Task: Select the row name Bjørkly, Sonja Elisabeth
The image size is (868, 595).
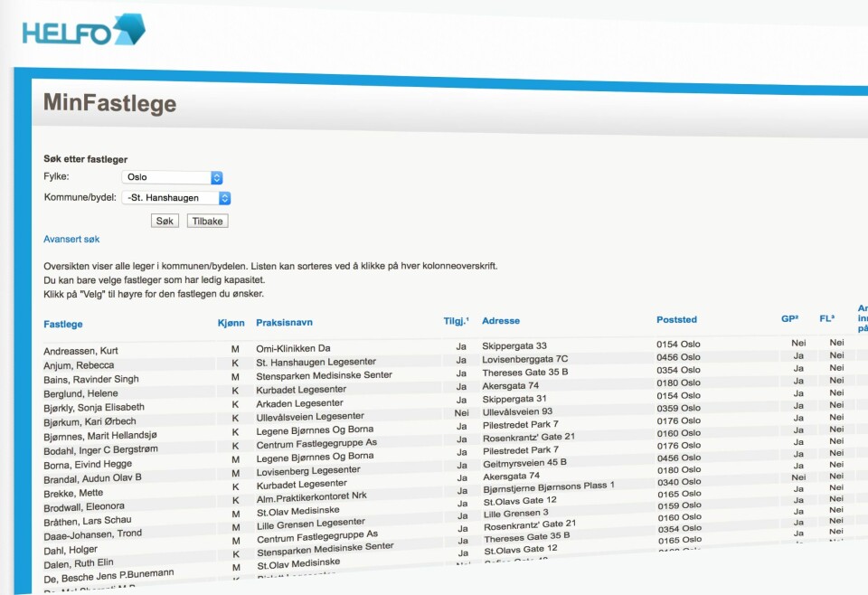Action: (94, 408)
